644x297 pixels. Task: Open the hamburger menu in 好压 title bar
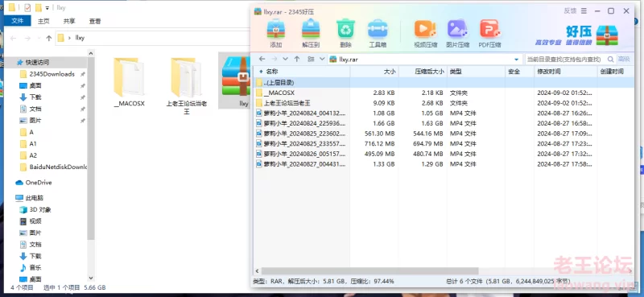pyautogui.click(x=584, y=11)
